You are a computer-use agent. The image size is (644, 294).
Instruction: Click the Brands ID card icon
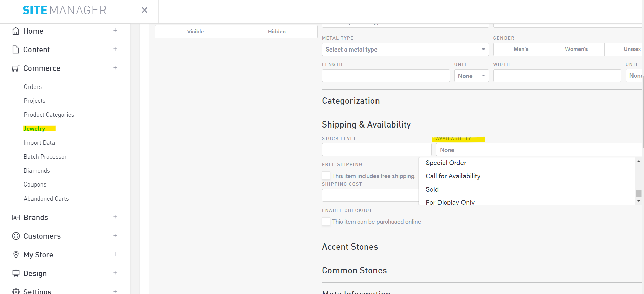(x=16, y=218)
